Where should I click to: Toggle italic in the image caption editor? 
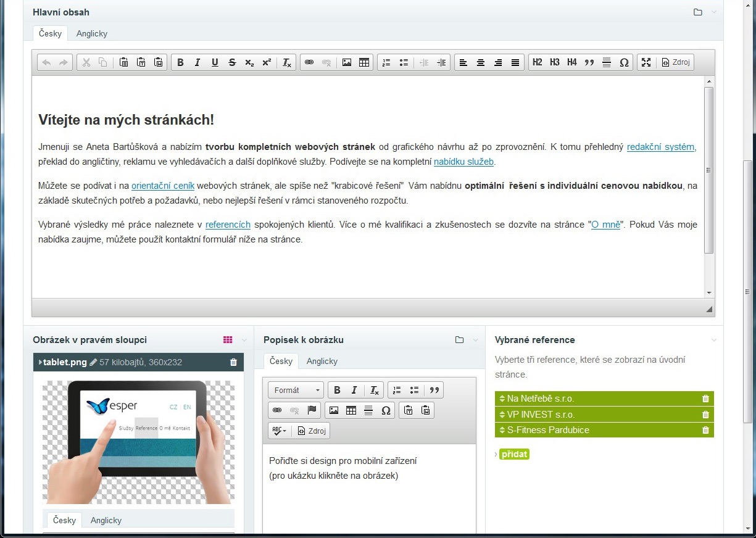pyautogui.click(x=354, y=390)
